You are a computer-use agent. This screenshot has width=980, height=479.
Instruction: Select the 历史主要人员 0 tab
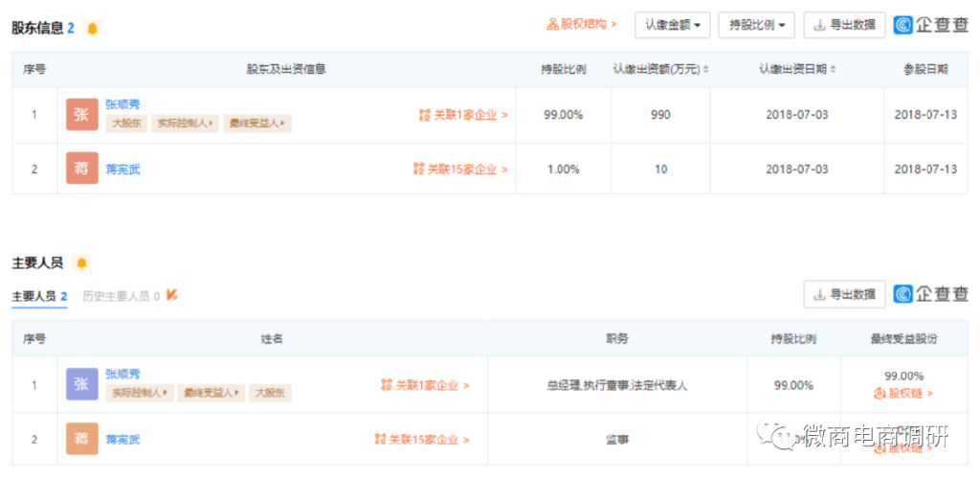[122, 296]
